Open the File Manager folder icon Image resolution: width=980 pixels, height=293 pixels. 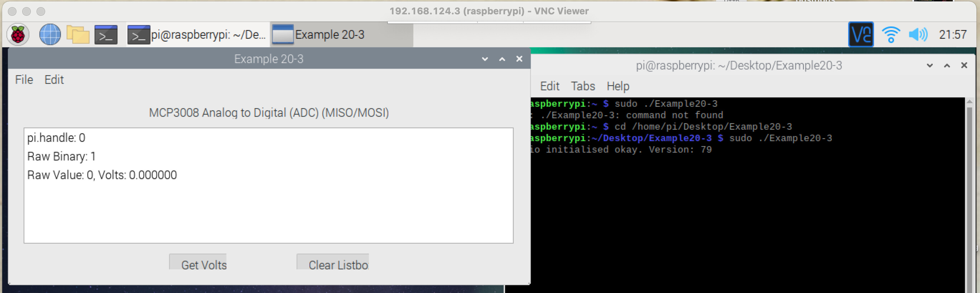(x=78, y=35)
